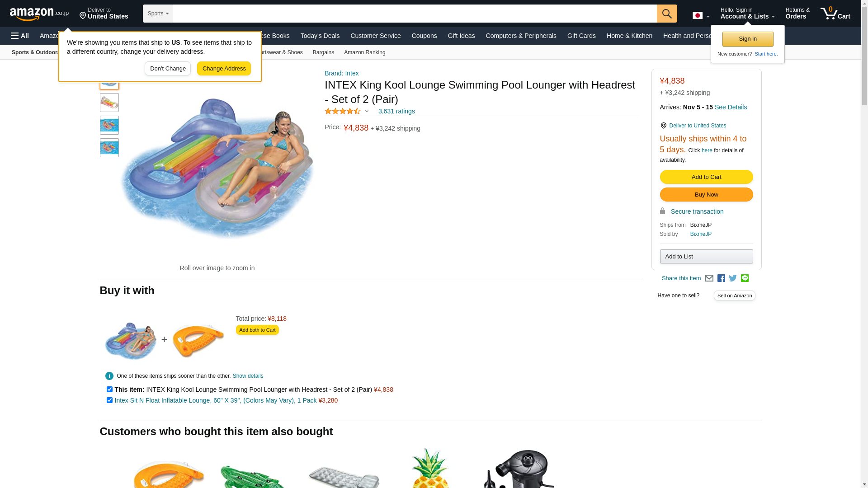Open the shopping cart icon
Viewport: 868px width, 488px height.
[x=835, y=13]
